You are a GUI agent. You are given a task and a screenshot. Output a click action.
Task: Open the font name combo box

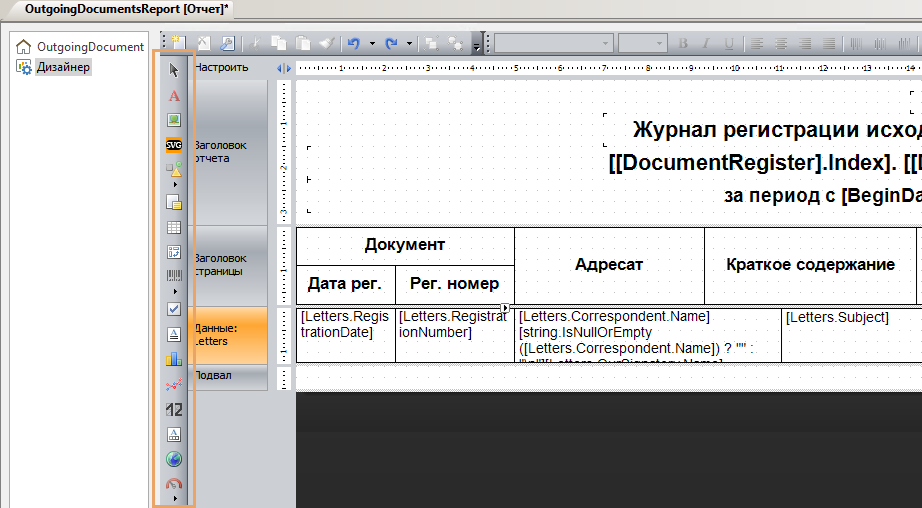[552, 44]
